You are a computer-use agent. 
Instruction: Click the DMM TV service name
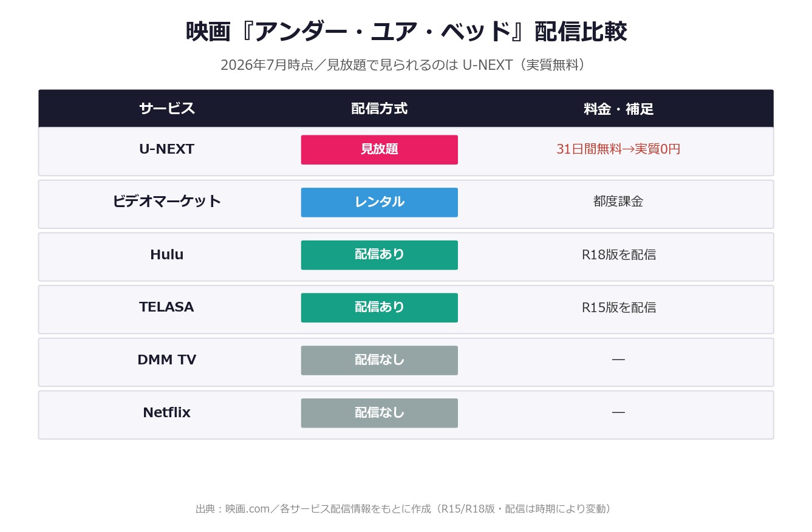pyautogui.click(x=166, y=360)
